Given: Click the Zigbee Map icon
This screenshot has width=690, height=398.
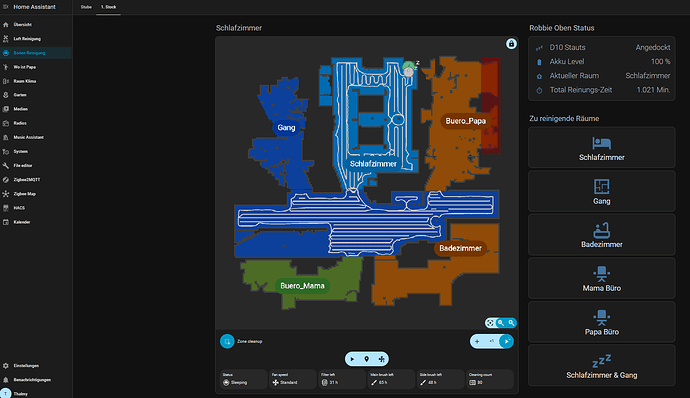Looking at the screenshot, I should click(x=6, y=194).
